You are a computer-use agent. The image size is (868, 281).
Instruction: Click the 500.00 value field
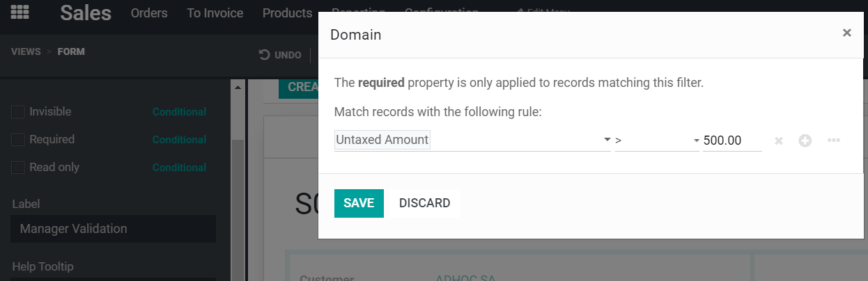tap(731, 140)
